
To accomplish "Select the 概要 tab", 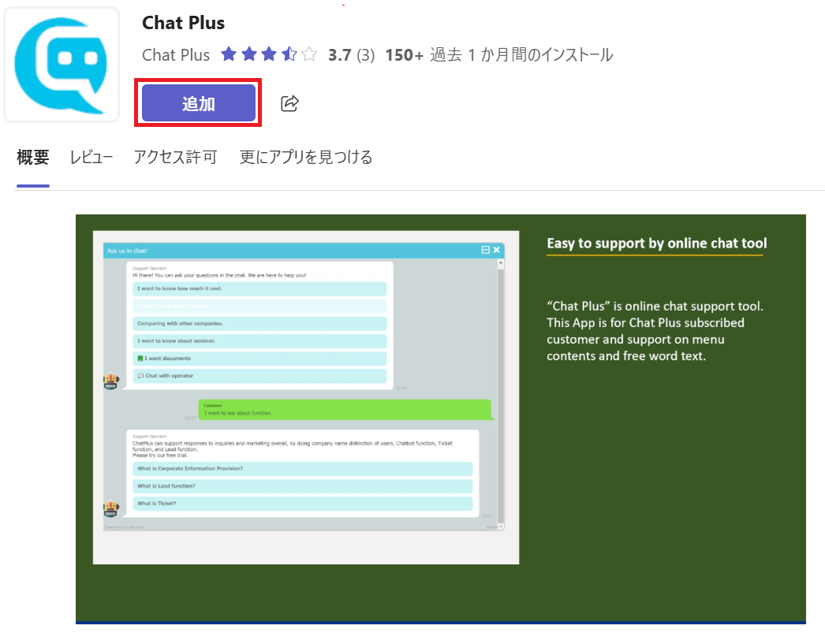I will pyautogui.click(x=33, y=157).
